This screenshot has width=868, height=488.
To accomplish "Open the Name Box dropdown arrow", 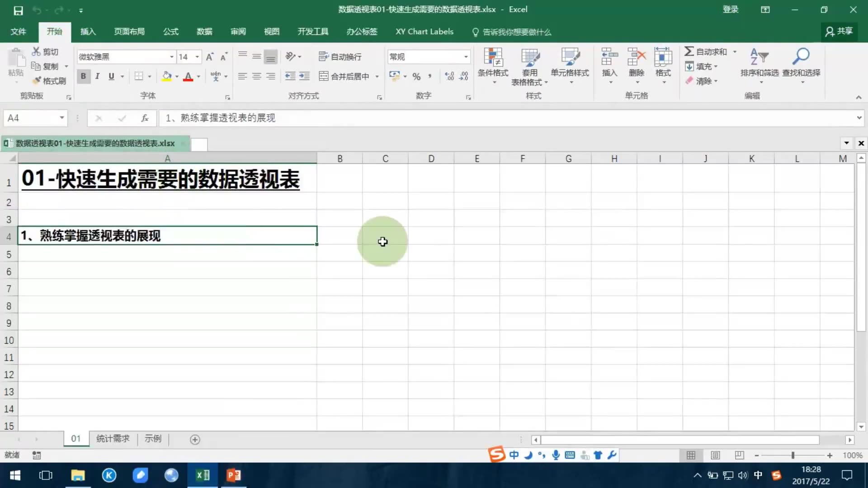I will [61, 118].
